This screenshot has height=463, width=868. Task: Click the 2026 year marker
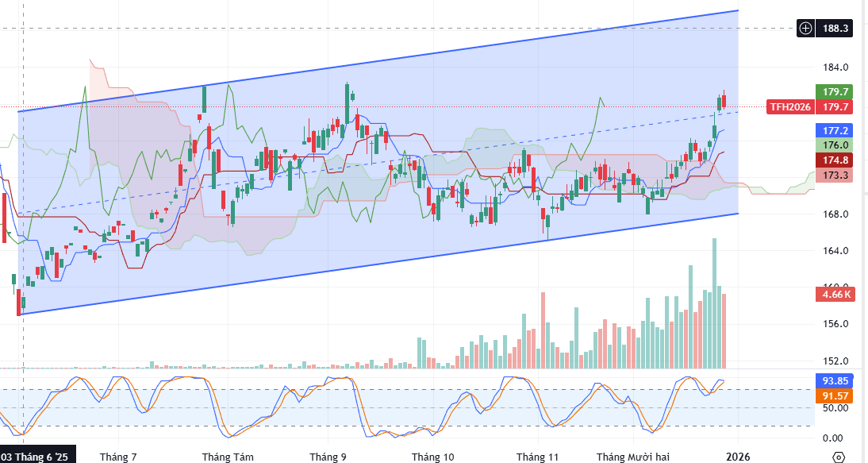click(x=739, y=457)
